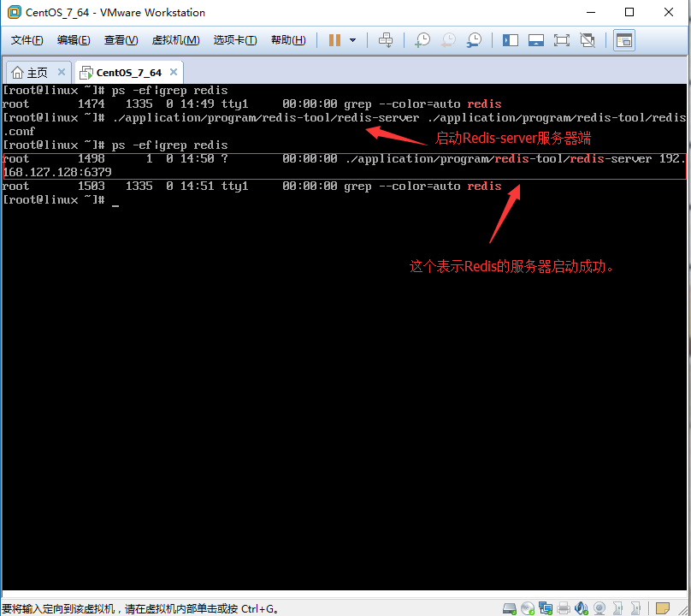691x616 pixels.
Task: Toggle the library sidebar panel
Action: [x=511, y=40]
